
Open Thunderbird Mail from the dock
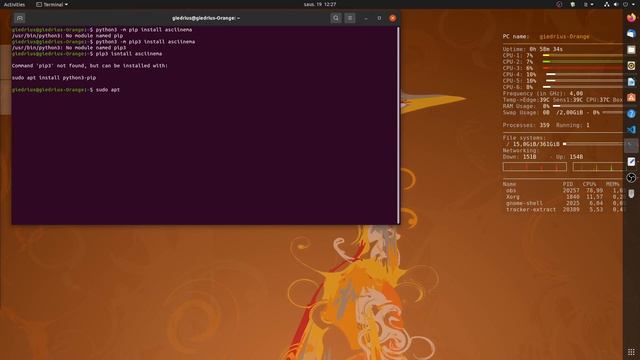point(631,34)
